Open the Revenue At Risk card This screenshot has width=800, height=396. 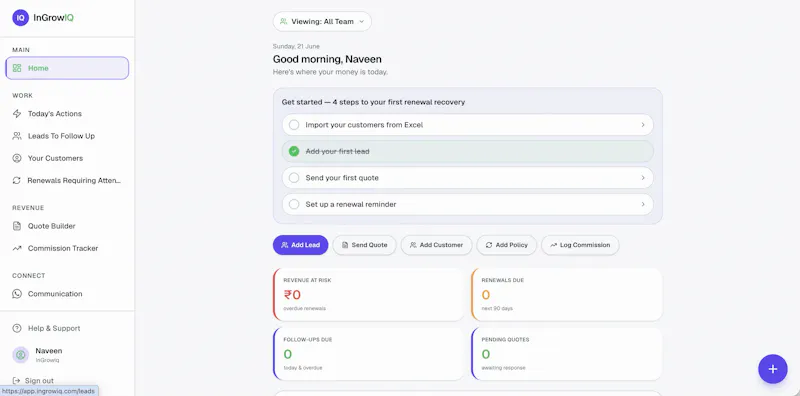[x=368, y=294]
